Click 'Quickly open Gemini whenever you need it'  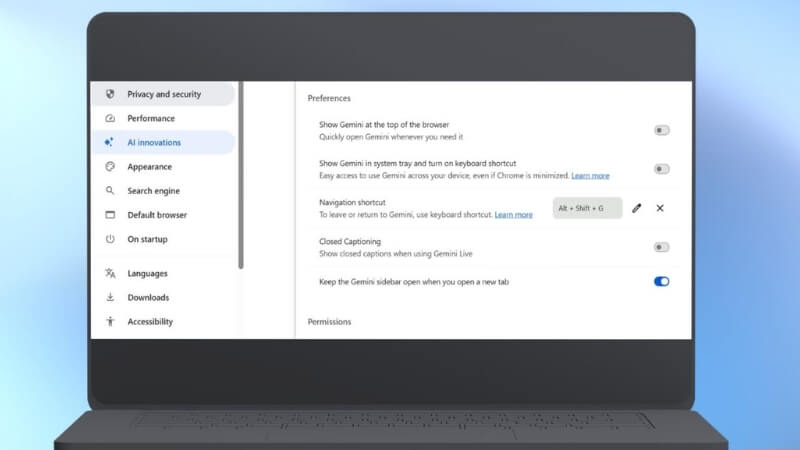click(391, 137)
